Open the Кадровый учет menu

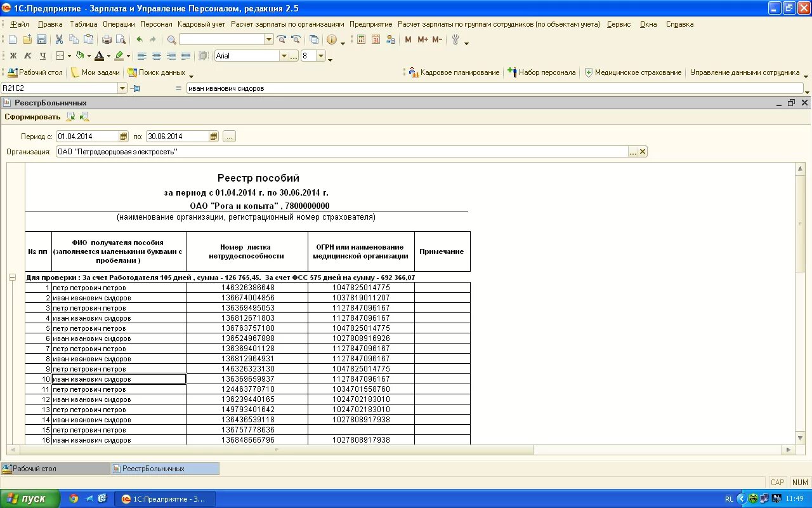tap(202, 24)
